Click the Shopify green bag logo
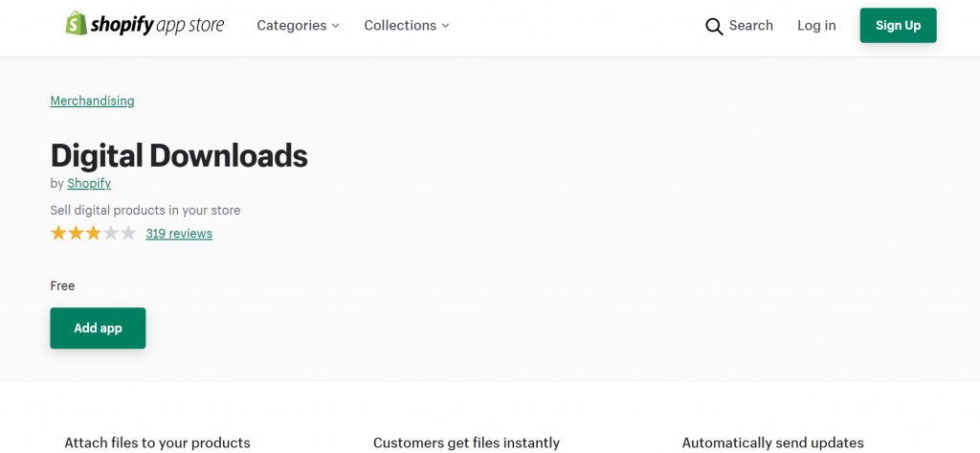980x453 pixels. 76,24
